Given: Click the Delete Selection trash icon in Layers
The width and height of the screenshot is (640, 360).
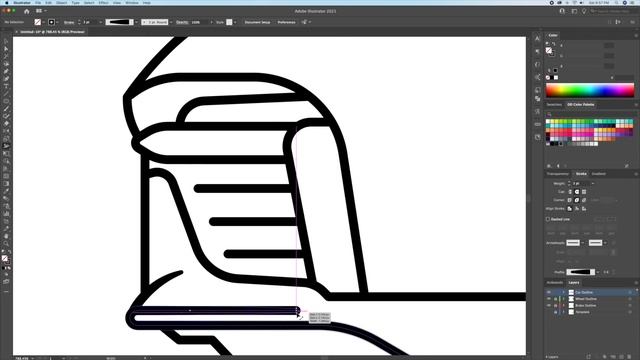Looking at the screenshot, I should [x=630, y=357].
